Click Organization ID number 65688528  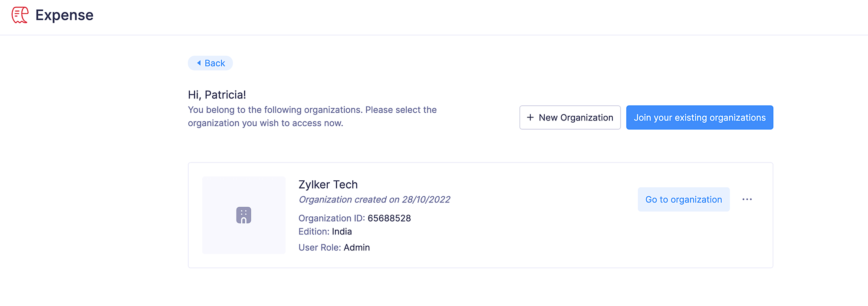389,218
